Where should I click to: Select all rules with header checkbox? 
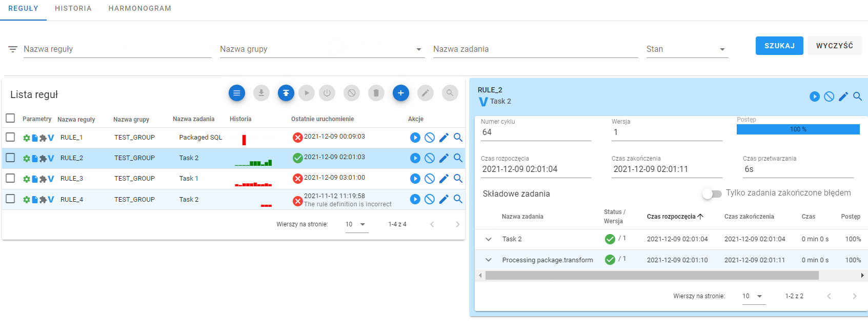[10, 118]
